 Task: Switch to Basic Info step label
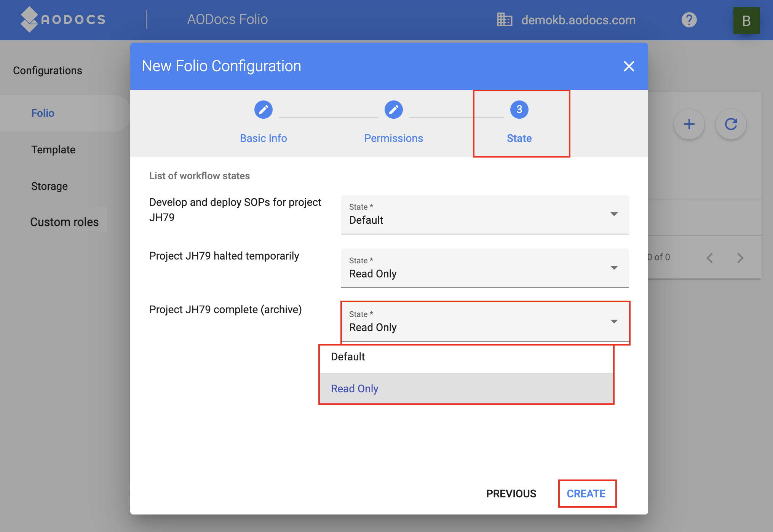pyautogui.click(x=264, y=138)
